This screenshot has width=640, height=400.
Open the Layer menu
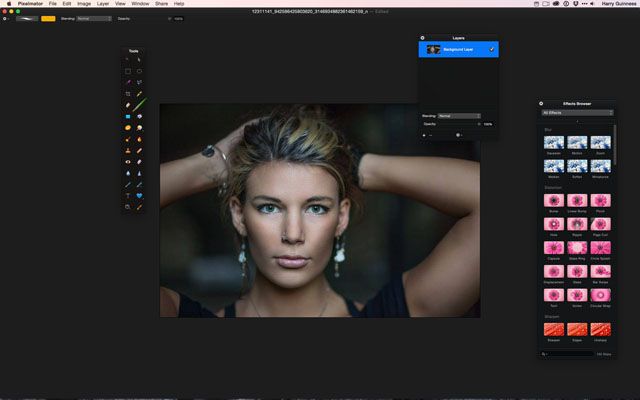click(103, 4)
